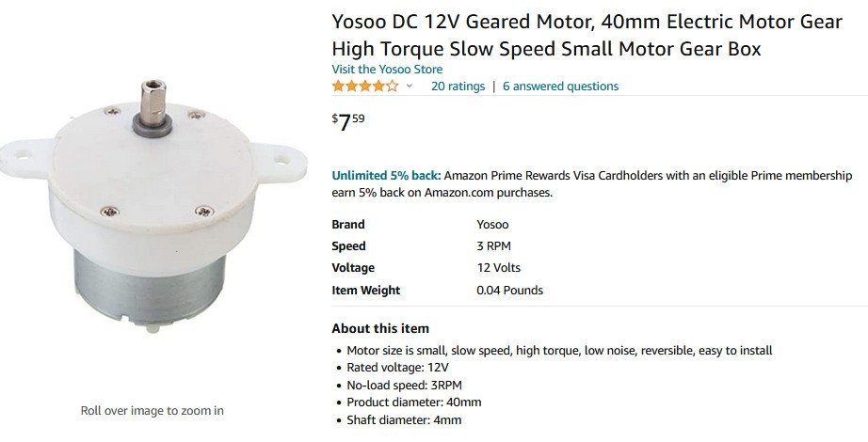Open the 20 ratings link
Viewport: 868px width, 442px height.
point(458,87)
